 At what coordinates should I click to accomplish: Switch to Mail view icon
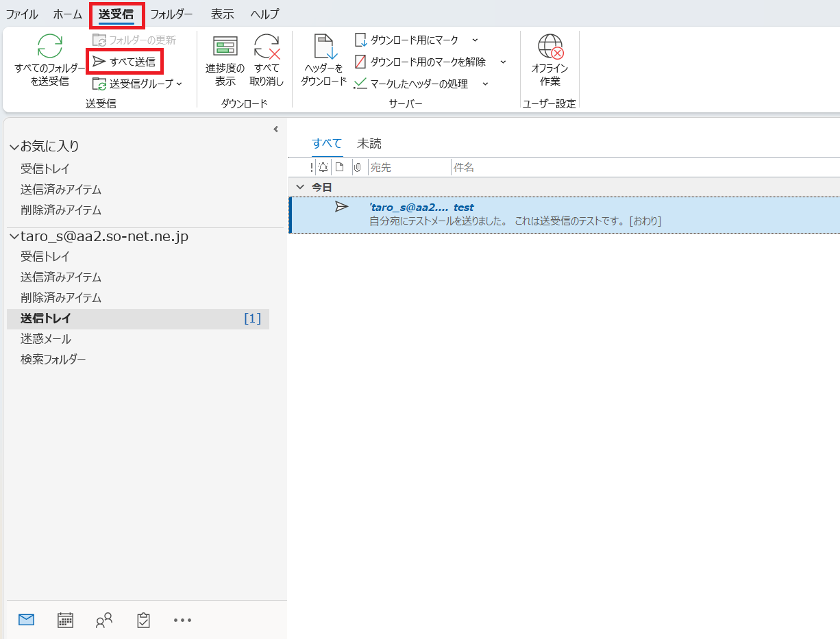[x=26, y=620]
